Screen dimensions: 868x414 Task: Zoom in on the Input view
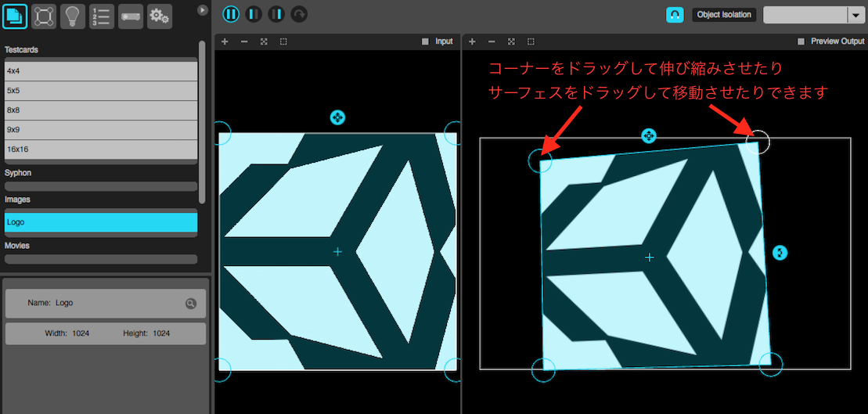[x=225, y=41]
